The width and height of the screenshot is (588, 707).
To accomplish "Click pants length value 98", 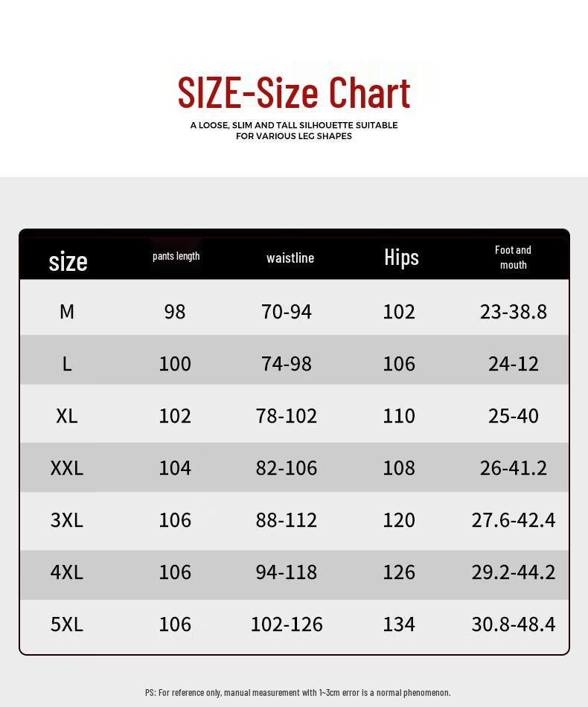I will (x=175, y=311).
